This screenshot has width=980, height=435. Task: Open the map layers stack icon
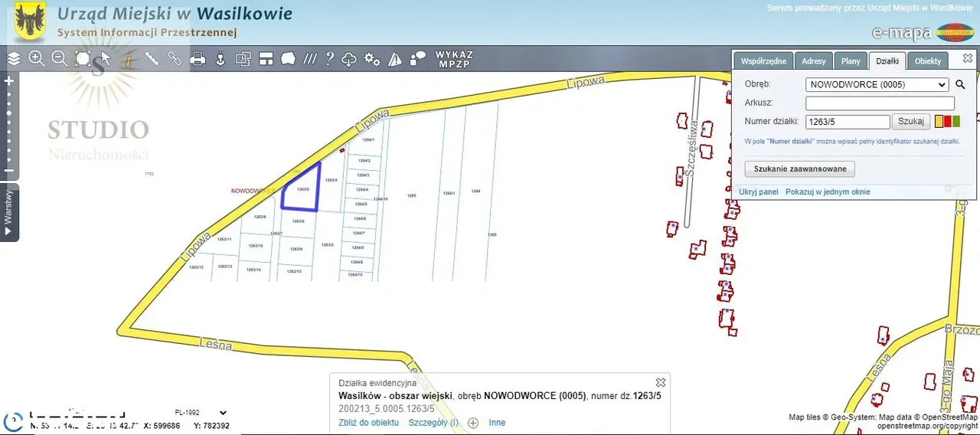pos(14,58)
